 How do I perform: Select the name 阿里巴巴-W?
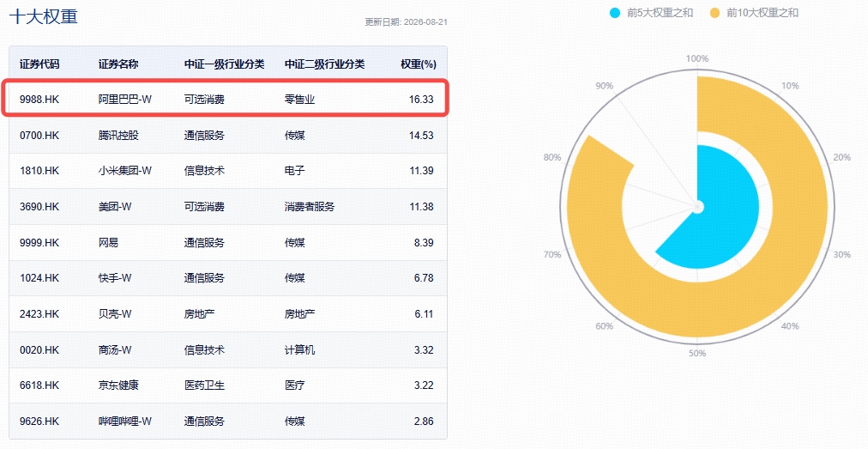tap(125, 100)
